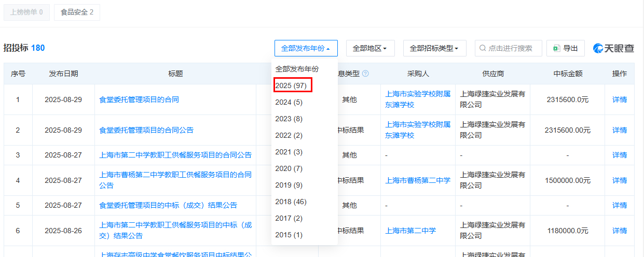Click amount 1180000.0元 in row 6
The width and height of the screenshot is (644, 257).
(x=568, y=231)
